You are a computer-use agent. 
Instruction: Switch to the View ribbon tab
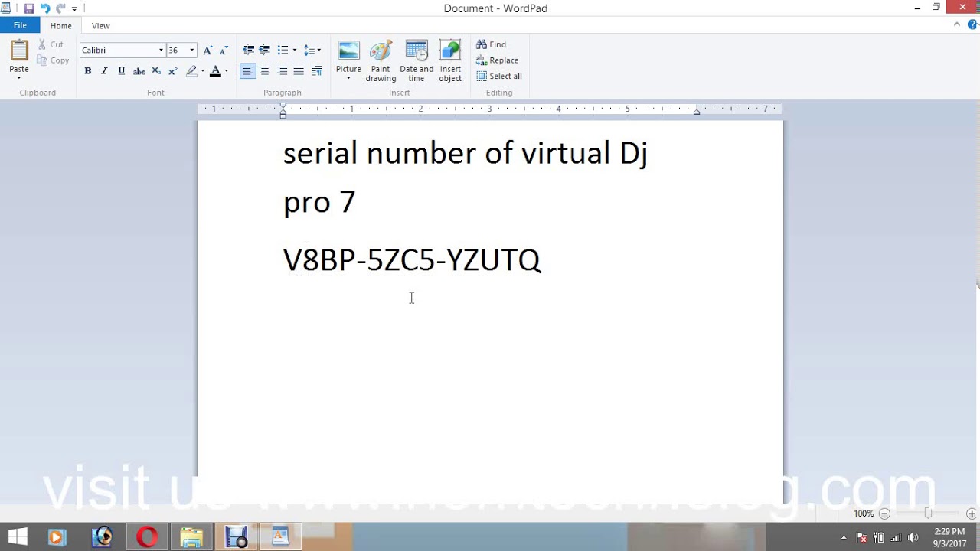pos(100,26)
